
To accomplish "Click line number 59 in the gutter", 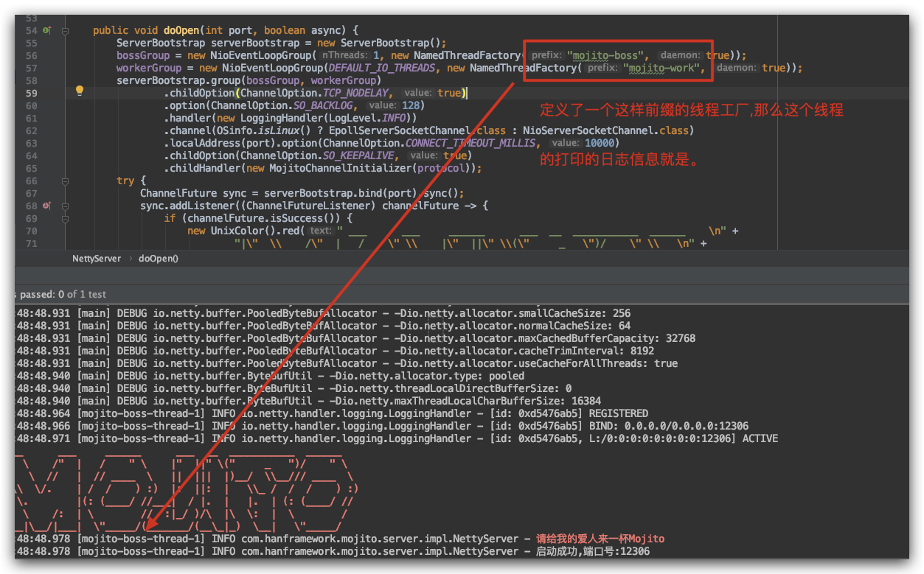I will pyautogui.click(x=31, y=93).
